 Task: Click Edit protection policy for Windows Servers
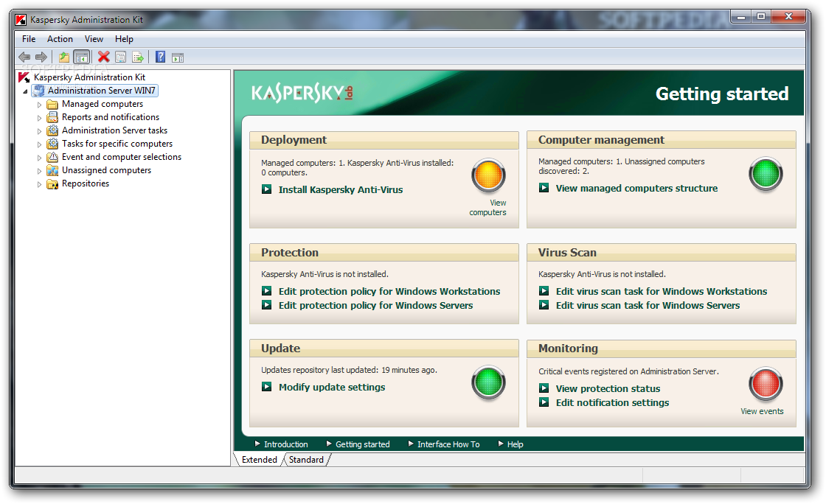(x=375, y=306)
